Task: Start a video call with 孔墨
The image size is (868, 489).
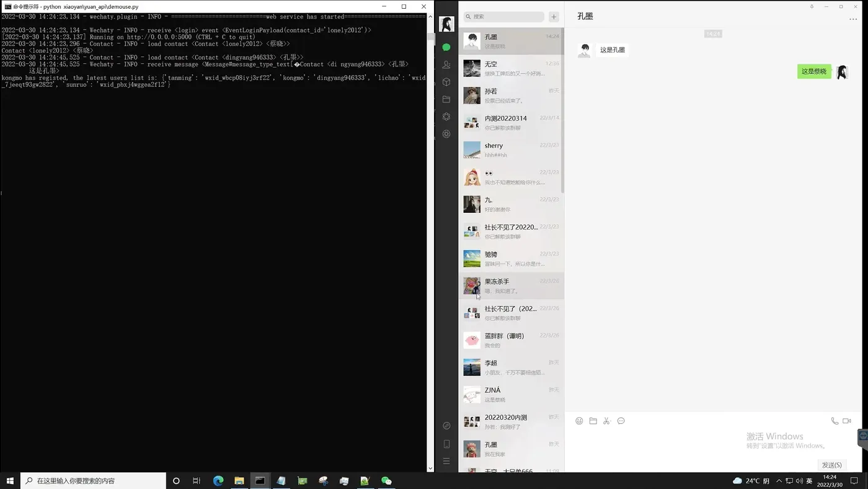Action: [x=847, y=421]
